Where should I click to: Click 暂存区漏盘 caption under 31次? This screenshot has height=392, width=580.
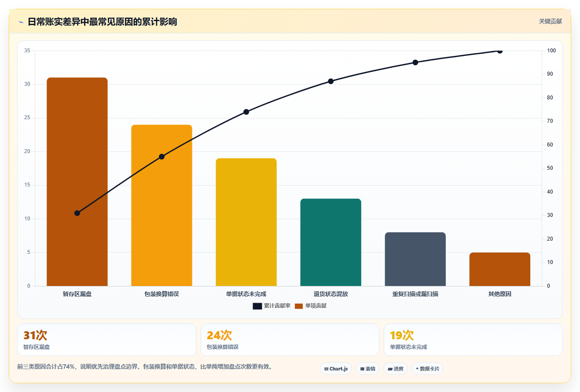[37, 347]
